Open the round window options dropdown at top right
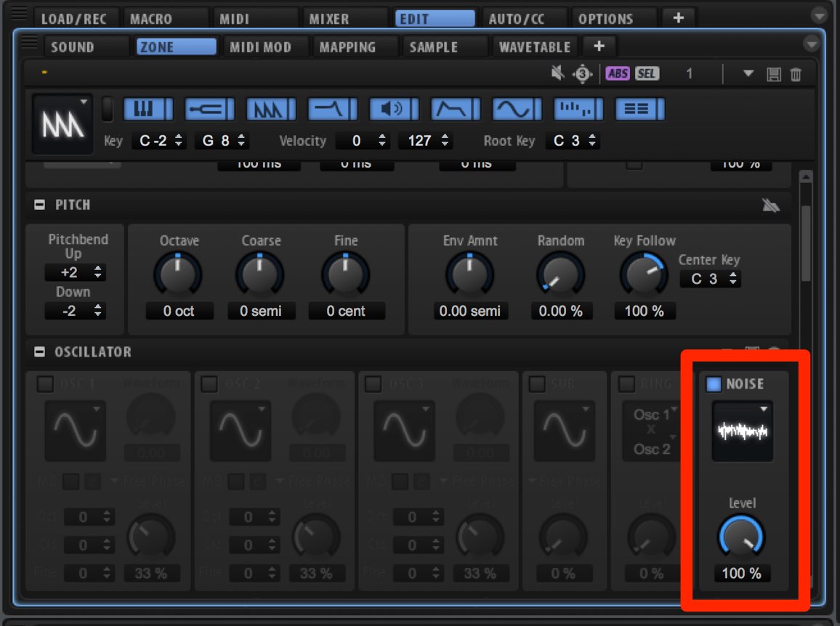This screenshot has height=626, width=840. pyautogui.click(x=819, y=15)
